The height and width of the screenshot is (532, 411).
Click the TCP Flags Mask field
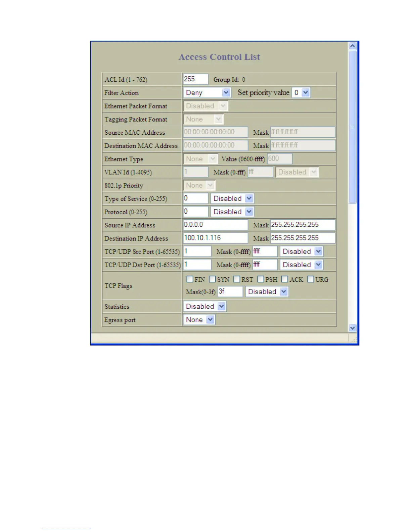pos(230,292)
